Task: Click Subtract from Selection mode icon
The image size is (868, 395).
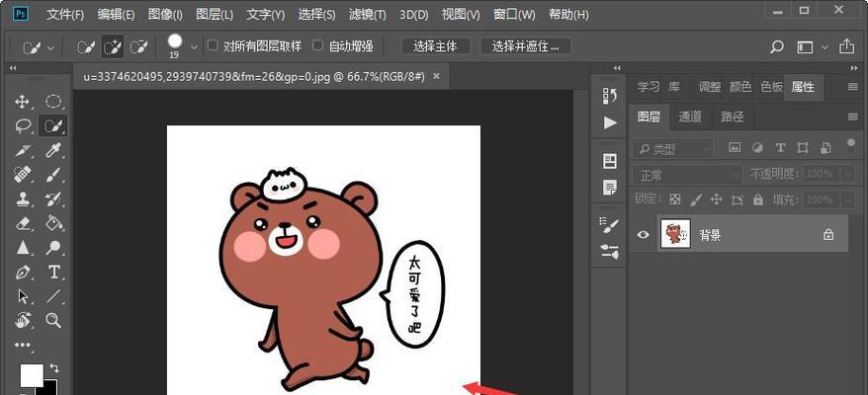Action: (x=139, y=47)
